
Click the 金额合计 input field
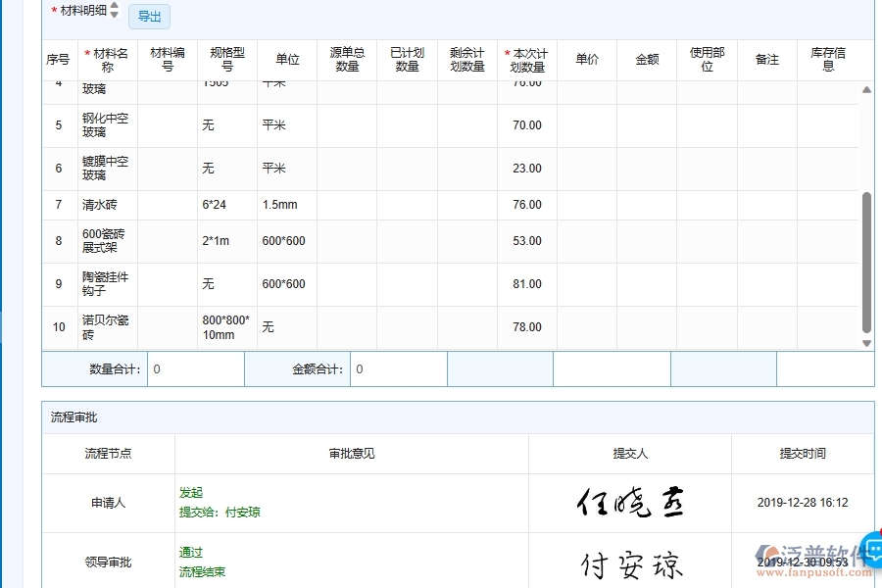(399, 369)
